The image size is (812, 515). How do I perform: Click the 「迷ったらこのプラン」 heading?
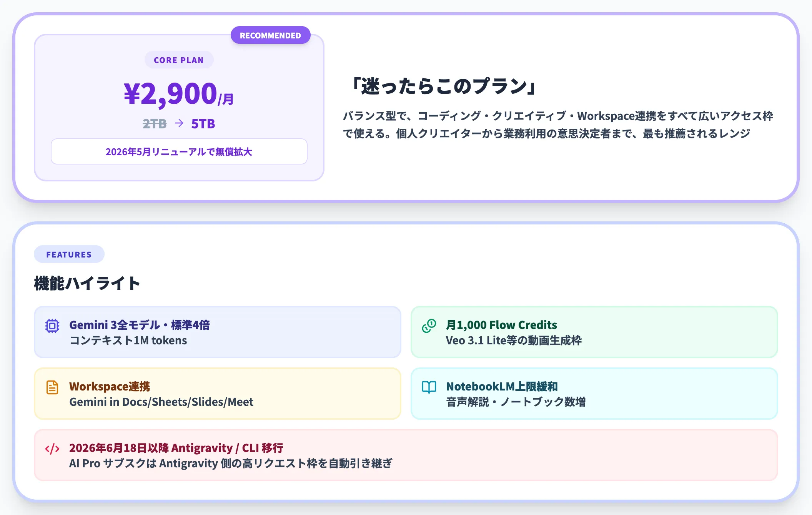click(x=444, y=86)
